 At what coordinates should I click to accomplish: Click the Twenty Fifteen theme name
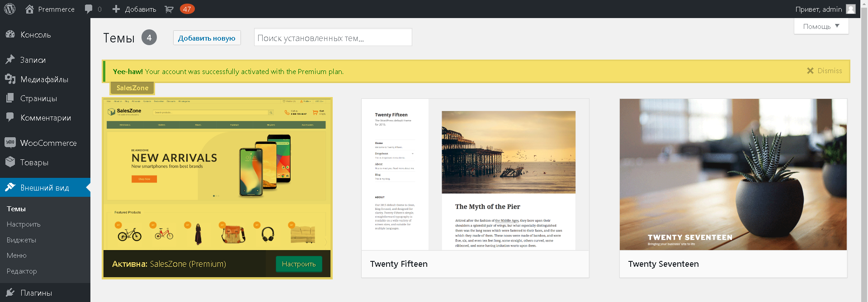coord(399,264)
